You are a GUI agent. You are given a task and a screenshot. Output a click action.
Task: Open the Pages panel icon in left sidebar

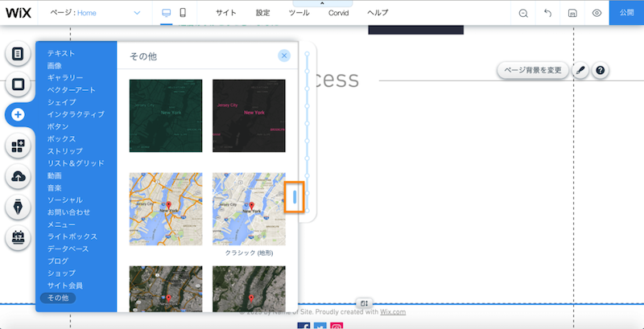[x=18, y=54]
